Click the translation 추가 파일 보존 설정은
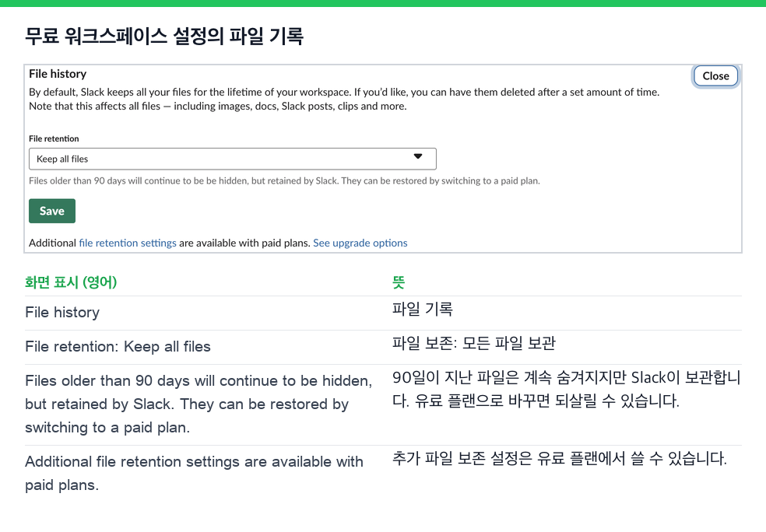This screenshot has width=766, height=532. [x=560, y=458]
